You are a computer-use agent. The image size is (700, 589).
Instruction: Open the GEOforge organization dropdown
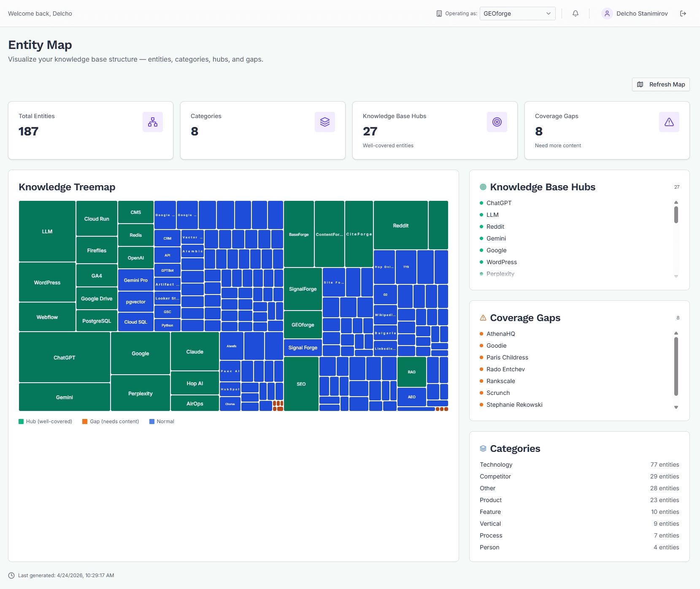tap(517, 14)
